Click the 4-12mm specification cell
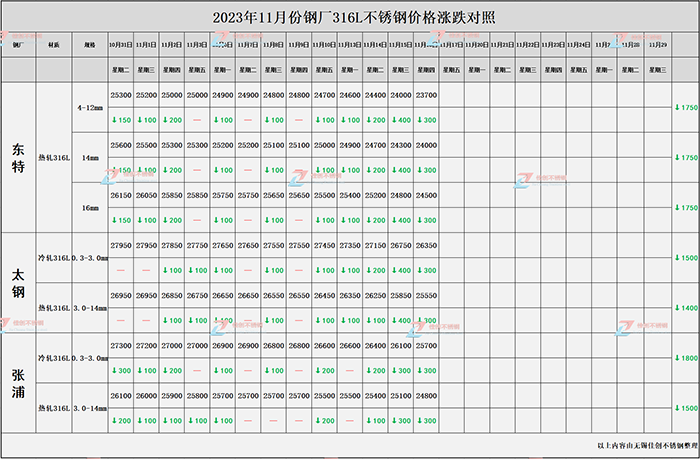 90,108
